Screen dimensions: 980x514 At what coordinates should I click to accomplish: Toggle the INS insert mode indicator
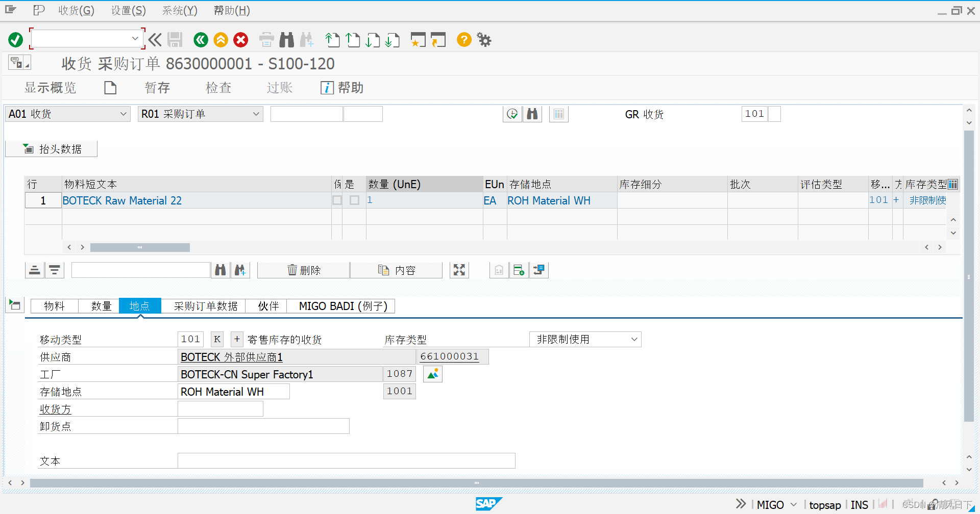click(860, 505)
